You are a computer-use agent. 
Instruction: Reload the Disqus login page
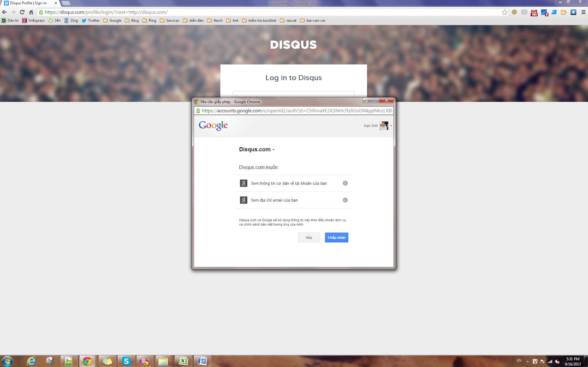click(22, 12)
